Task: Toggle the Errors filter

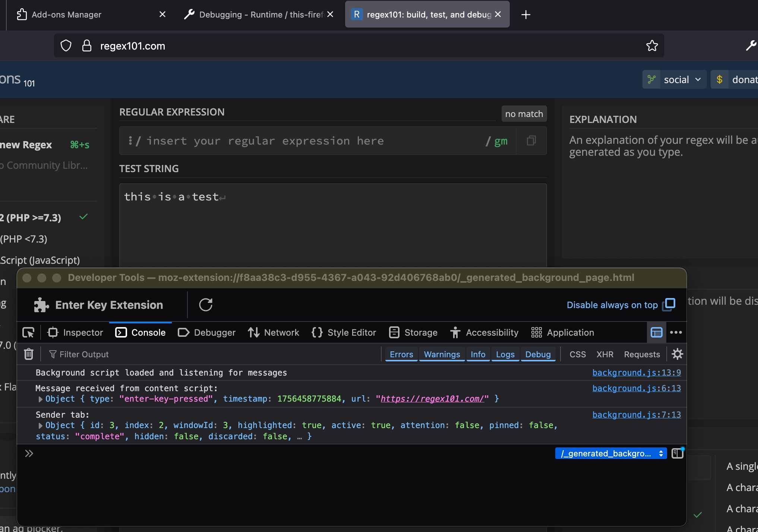Action: click(401, 354)
